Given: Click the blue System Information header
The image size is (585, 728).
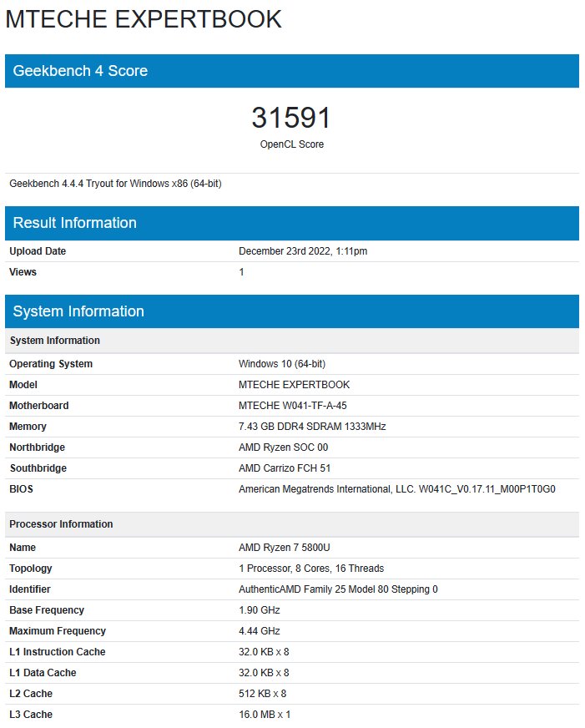Looking at the screenshot, I should [292, 311].
